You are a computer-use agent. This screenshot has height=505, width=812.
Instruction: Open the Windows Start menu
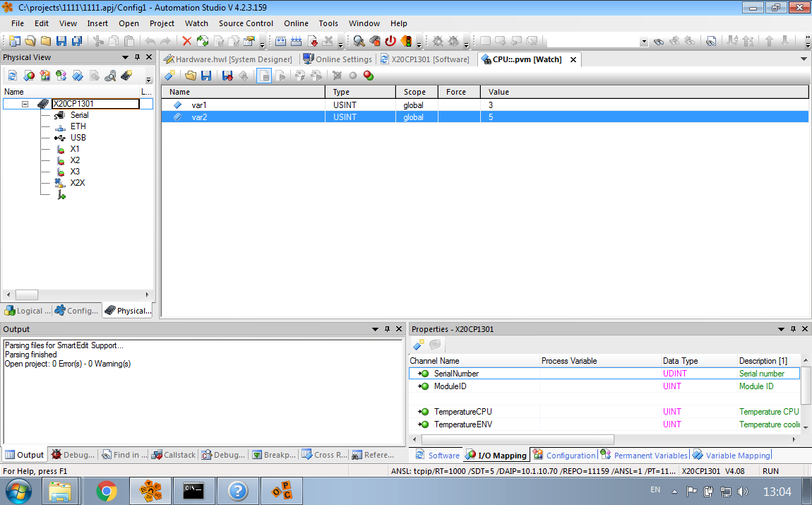pyautogui.click(x=18, y=491)
